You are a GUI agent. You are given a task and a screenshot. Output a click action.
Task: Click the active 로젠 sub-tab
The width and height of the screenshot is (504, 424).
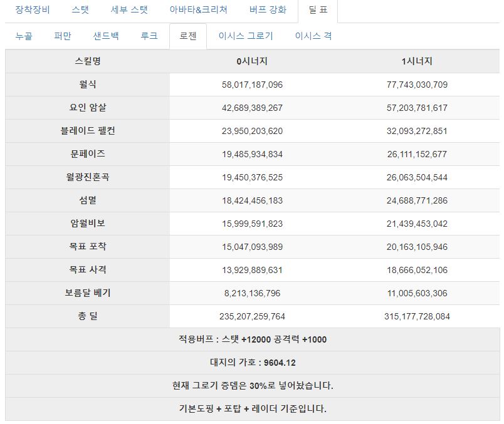[x=188, y=36]
